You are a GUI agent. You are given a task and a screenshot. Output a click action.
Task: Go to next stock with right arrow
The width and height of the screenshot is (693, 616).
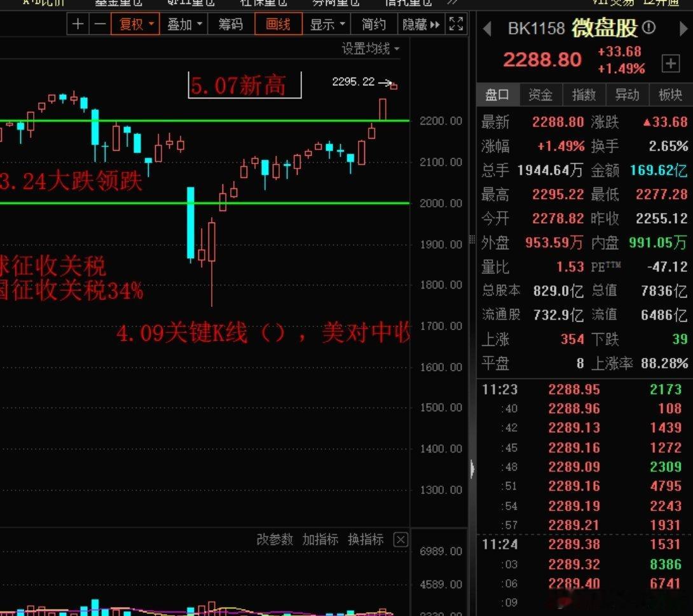pos(683,29)
